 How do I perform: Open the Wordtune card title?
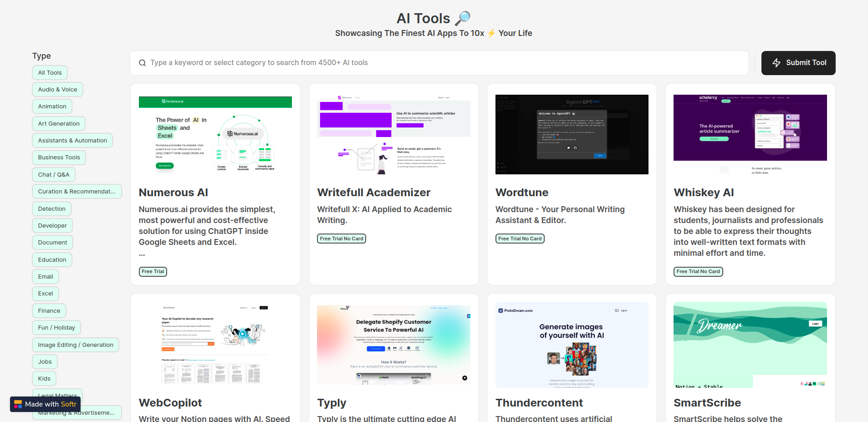(x=522, y=193)
